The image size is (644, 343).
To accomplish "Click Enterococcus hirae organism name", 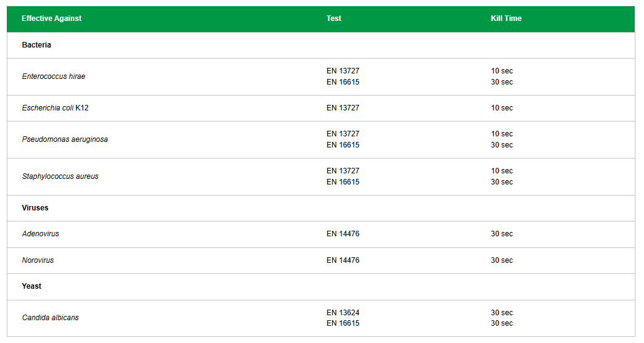I will tap(54, 76).
